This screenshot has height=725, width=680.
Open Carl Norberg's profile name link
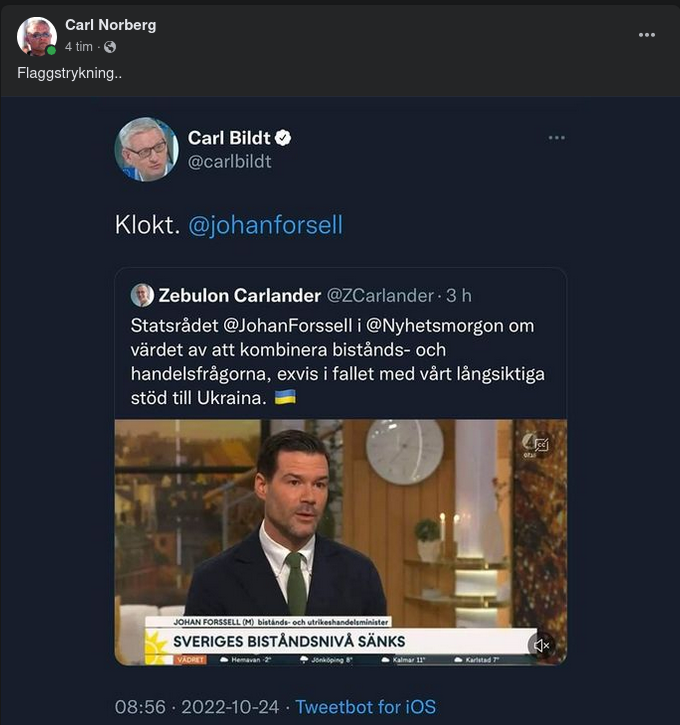pyautogui.click(x=110, y=24)
